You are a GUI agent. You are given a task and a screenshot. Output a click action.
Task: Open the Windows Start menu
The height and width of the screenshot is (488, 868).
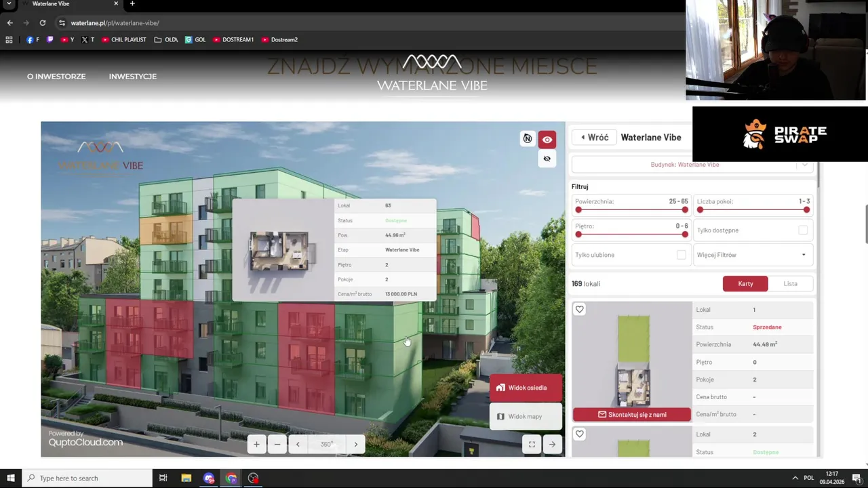tap(11, 479)
